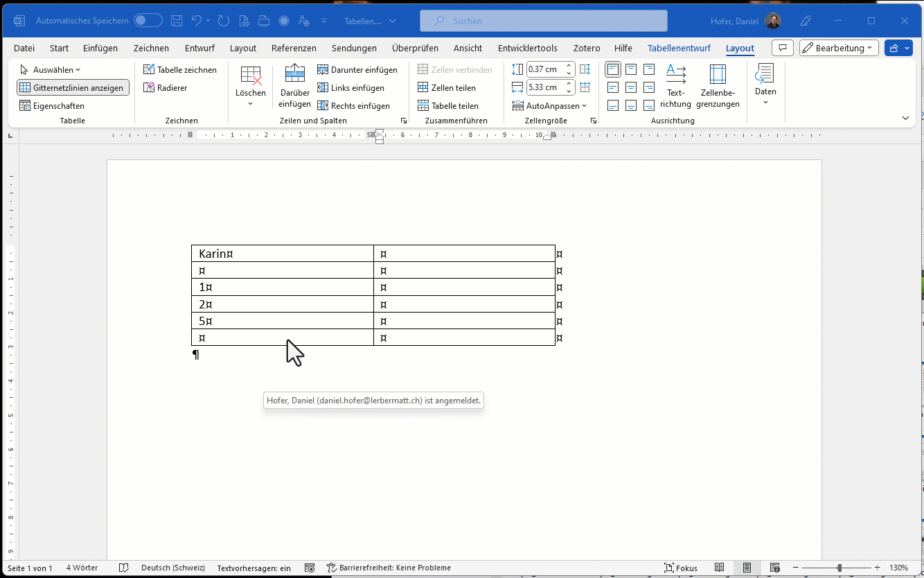The image size is (924, 578).
Task: Open the Auswählen dropdown
Action: click(51, 70)
